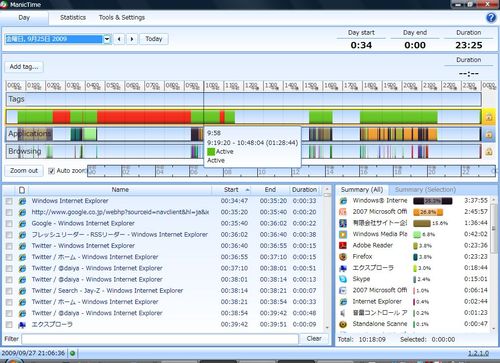The image size is (500, 363).
Task: Check the box for the フレッシュリーダー row
Action: pyautogui.click(x=9, y=235)
